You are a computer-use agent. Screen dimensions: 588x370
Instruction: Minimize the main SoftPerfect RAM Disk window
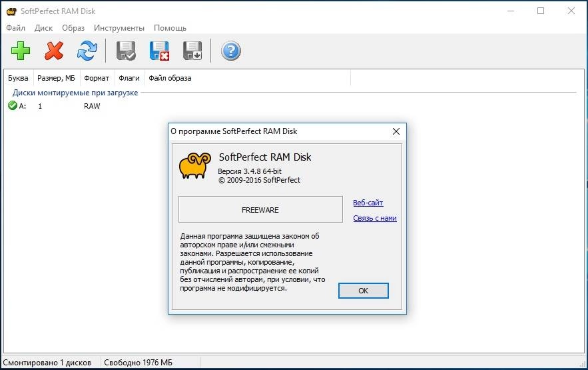click(511, 11)
